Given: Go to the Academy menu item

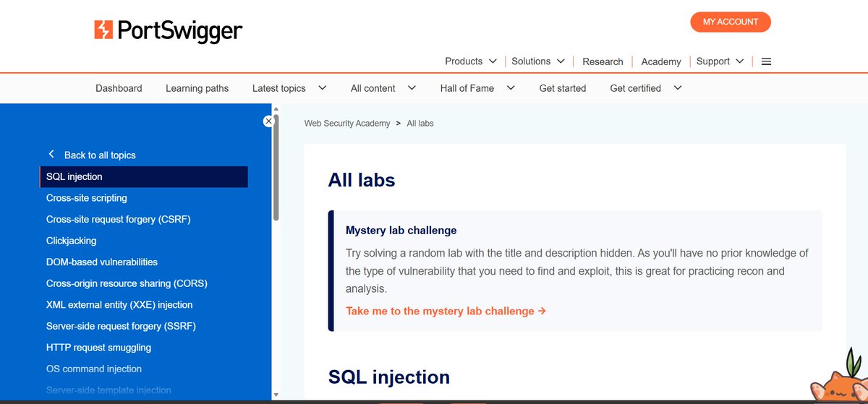Looking at the screenshot, I should 661,61.
